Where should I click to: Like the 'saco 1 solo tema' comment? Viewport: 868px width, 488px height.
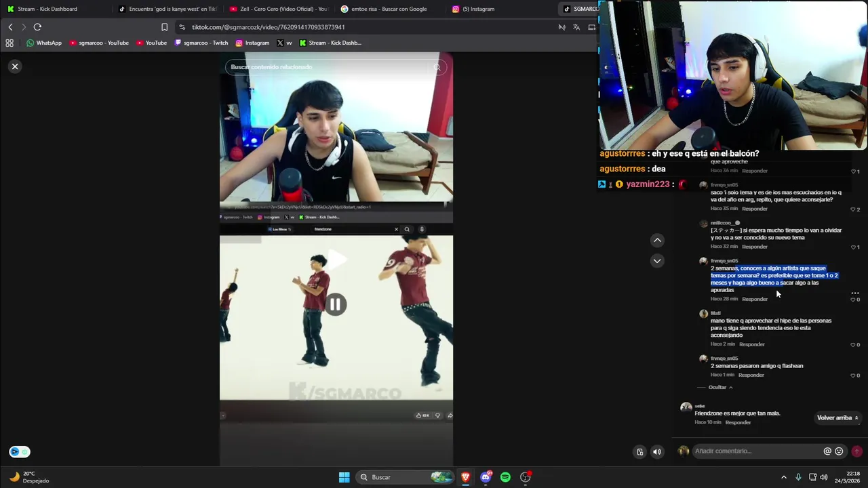click(x=854, y=209)
